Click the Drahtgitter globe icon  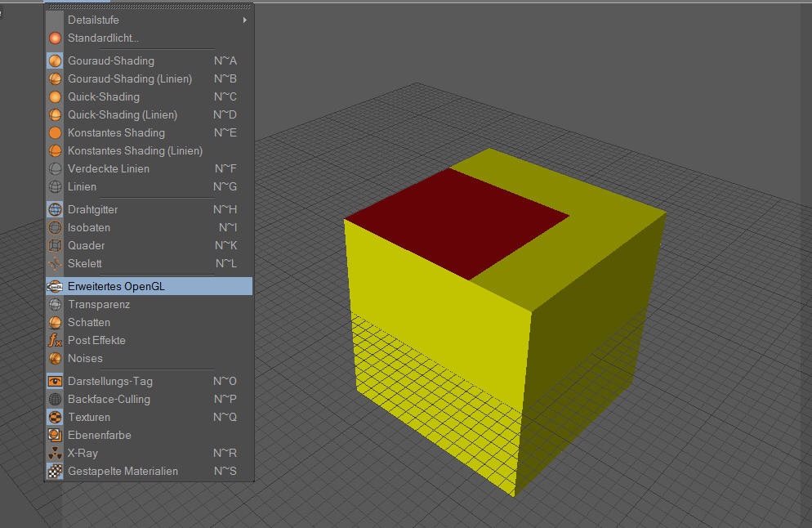coord(55,209)
